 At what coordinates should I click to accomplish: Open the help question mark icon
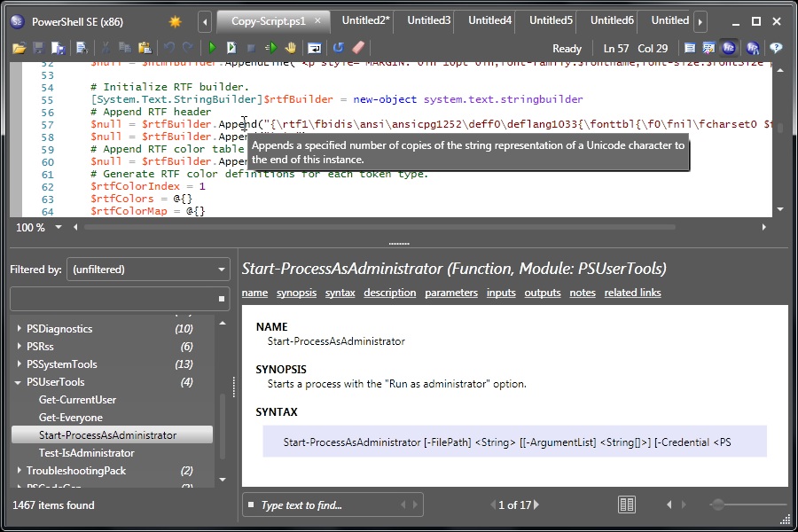click(775, 48)
